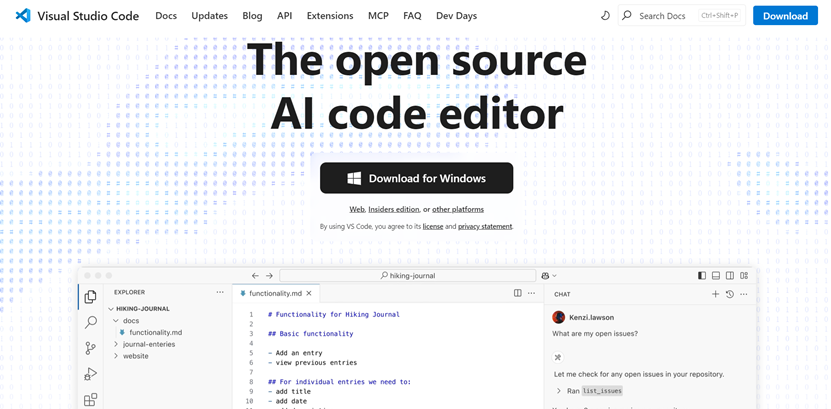
Task: Toggle the primary side bar layout icon
Action: tap(702, 275)
